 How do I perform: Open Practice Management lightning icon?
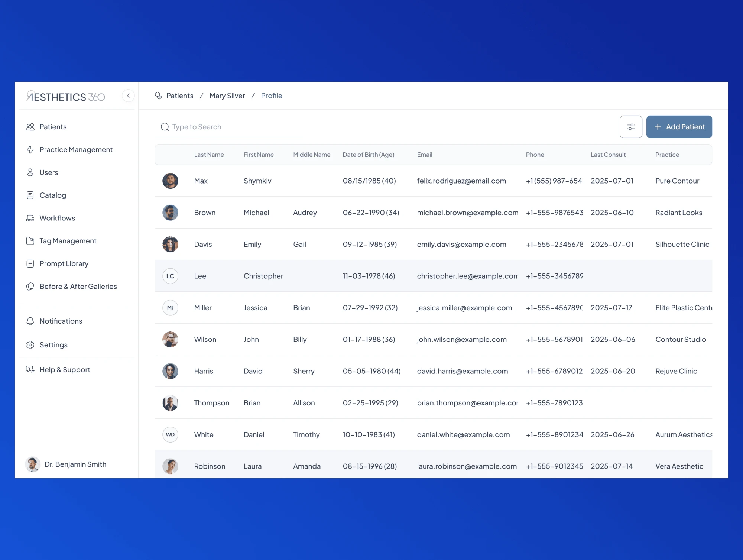point(30,150)
